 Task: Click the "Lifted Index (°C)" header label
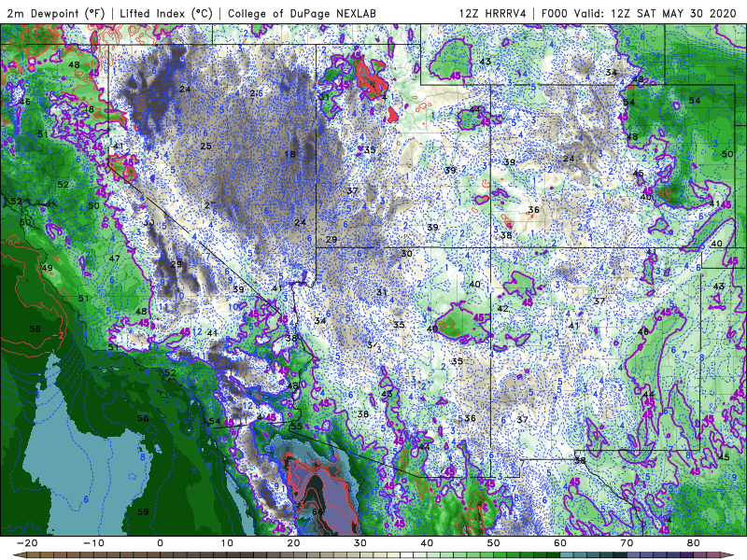tap(166, 13)
